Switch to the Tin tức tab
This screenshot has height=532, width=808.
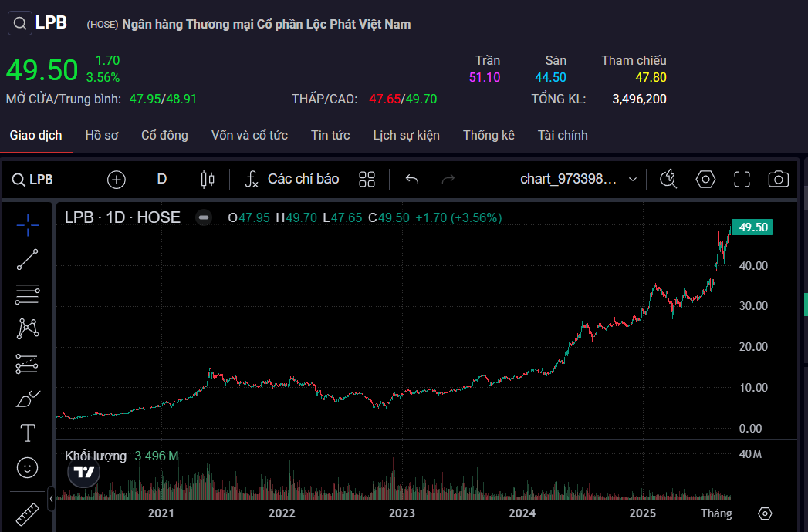[330, 136]
